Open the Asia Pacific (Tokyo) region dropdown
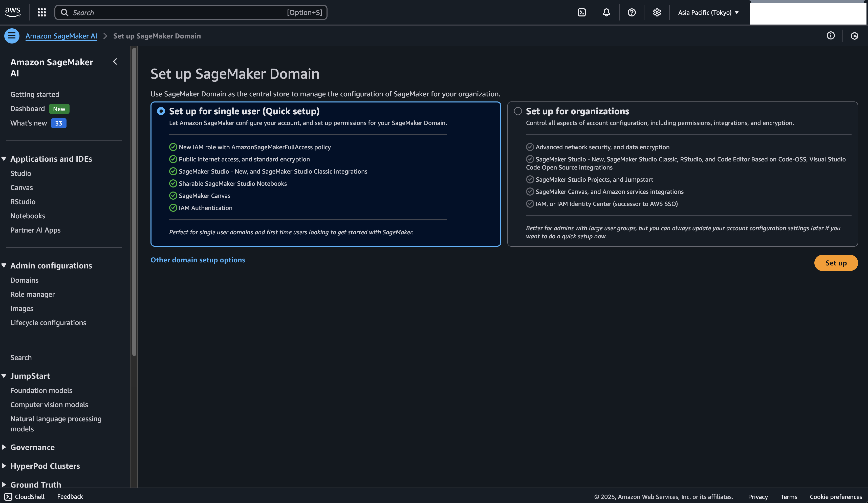Screen dimensions: 868x503 [708, 12]
